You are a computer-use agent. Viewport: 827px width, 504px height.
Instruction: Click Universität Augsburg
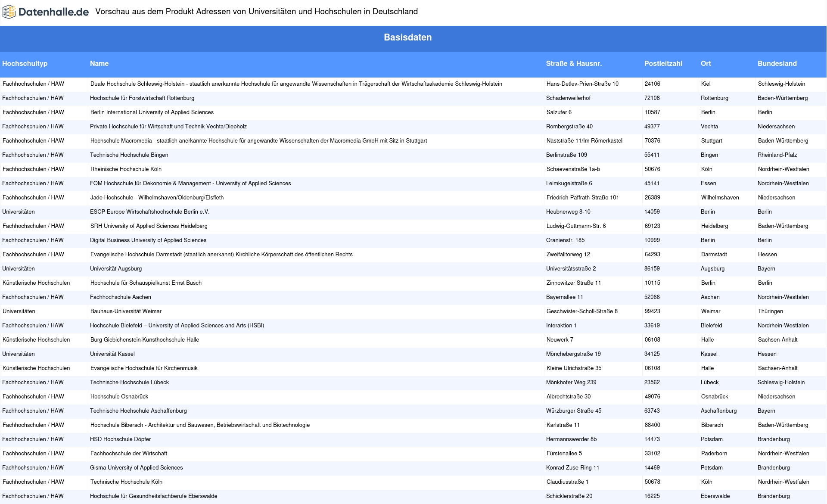[116, 269]
